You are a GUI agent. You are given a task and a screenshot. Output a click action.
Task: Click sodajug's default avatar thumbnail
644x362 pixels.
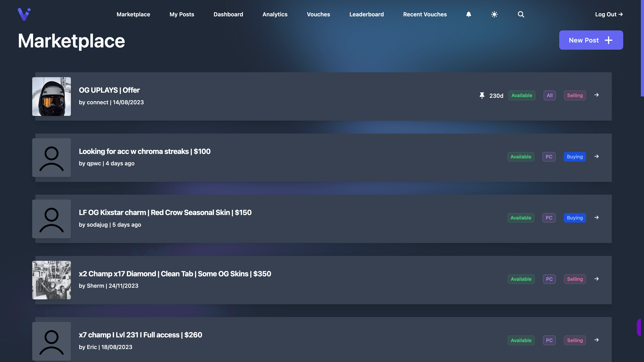coord(51,219)
